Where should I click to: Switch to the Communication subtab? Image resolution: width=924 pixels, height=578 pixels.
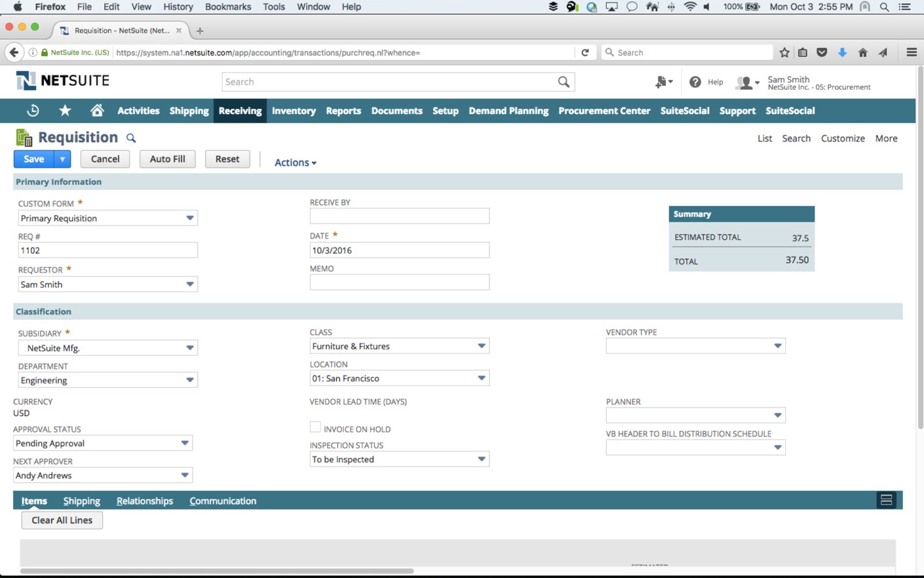pyautogui.click(x=223, y=501)
